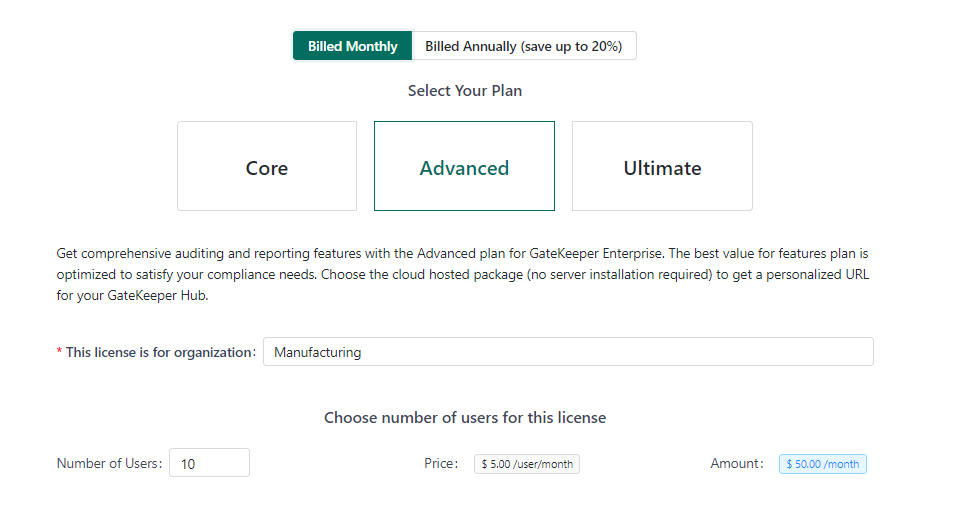Click the organization field containing Manufacturing
The image size is (955, 510).
click(568, 352)
